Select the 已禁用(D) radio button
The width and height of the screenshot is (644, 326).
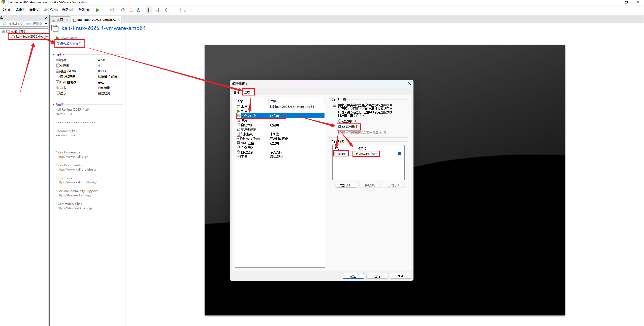click(x=340, y=121)
